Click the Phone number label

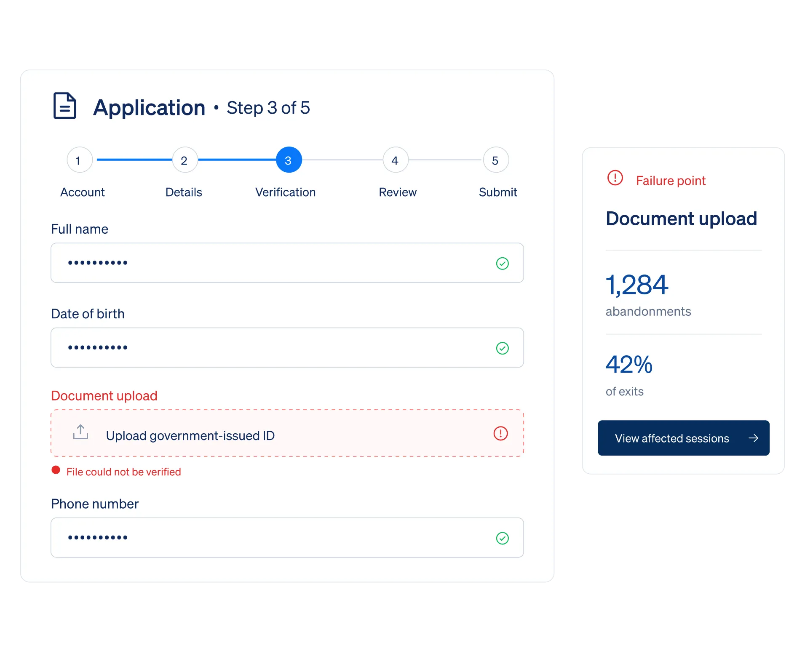pyautogui.click(x=95, y=504)
